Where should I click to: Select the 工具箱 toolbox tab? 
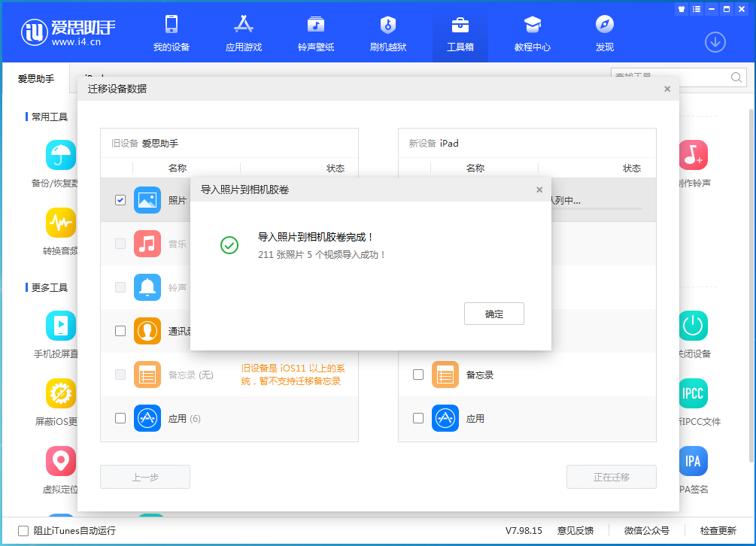click(460, 34)
